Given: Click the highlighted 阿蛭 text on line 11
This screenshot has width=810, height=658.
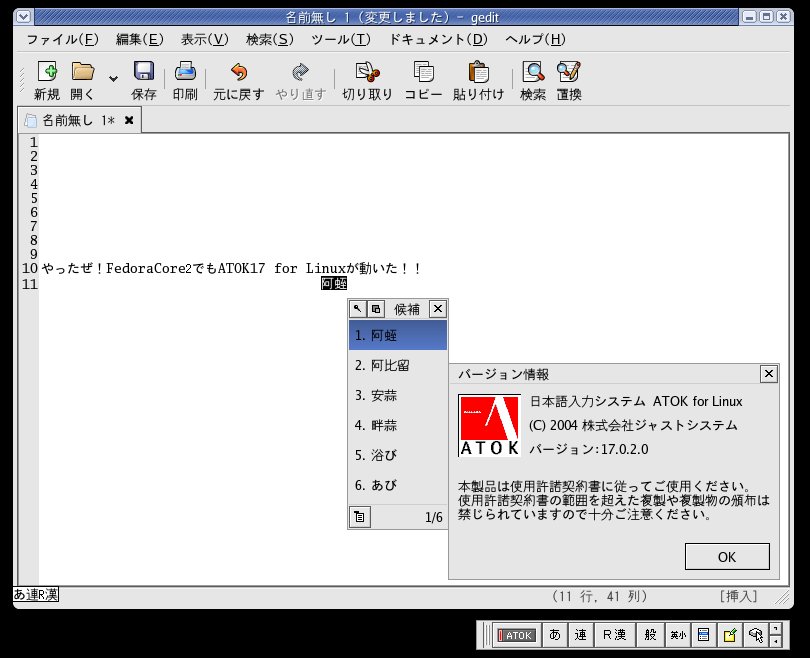Looking at the screenshot, I should [334, 283].
